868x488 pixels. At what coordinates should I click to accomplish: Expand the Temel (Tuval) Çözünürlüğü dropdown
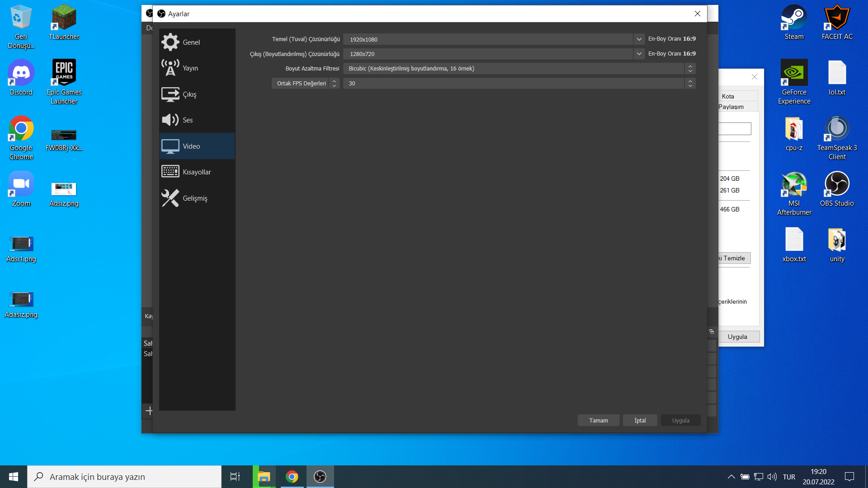(639, 39)
